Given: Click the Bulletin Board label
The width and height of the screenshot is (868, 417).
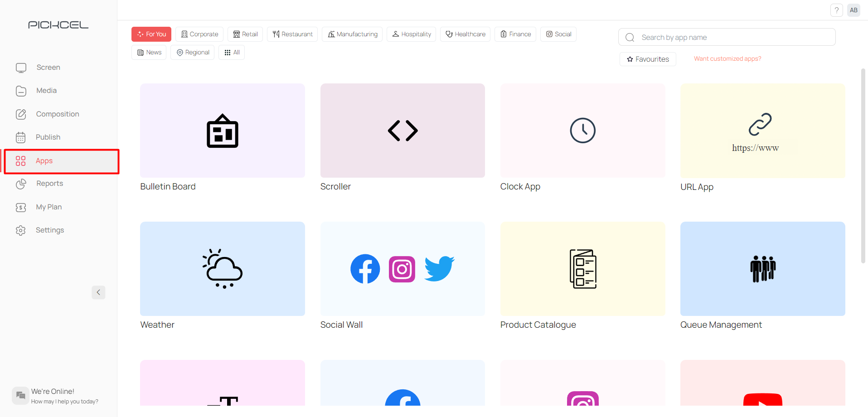Looking at the screenshot, I should point(168,187).
